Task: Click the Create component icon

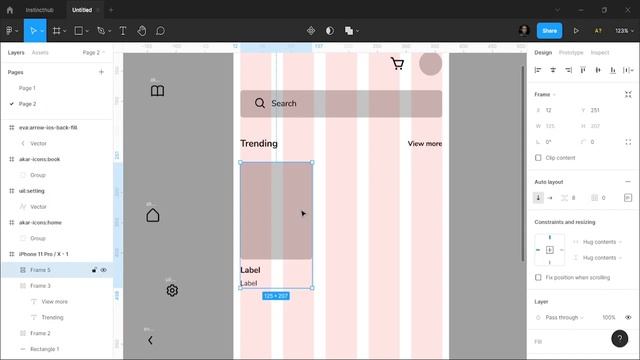Action: coord(311,31)
